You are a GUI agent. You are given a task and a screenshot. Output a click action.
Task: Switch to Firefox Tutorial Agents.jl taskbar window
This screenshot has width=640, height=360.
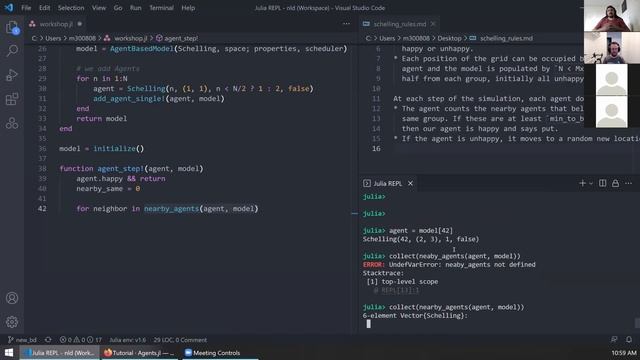139,353
